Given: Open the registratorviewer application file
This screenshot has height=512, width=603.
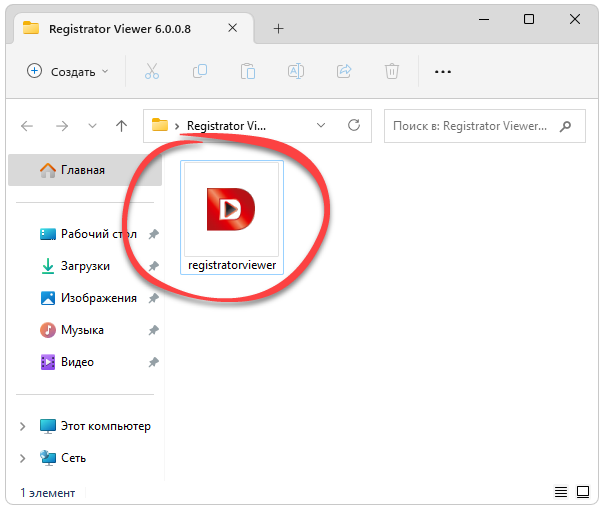Looking at the screenshot, I should click(232, 217).
